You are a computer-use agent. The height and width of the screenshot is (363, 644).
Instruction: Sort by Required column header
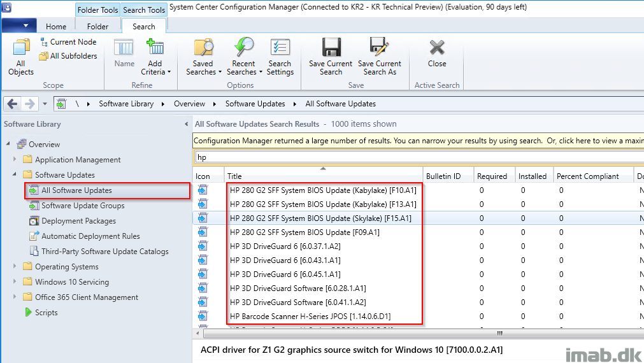494,176
